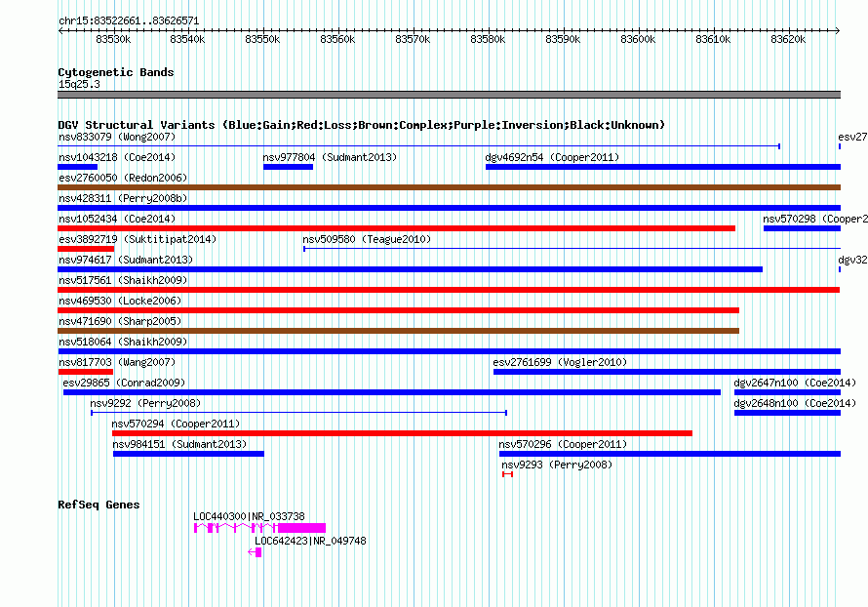This screenshot has height=607, width=868.
Task: Open the LOC642423|NR_049748 gene label
Action: pos(310,541)
